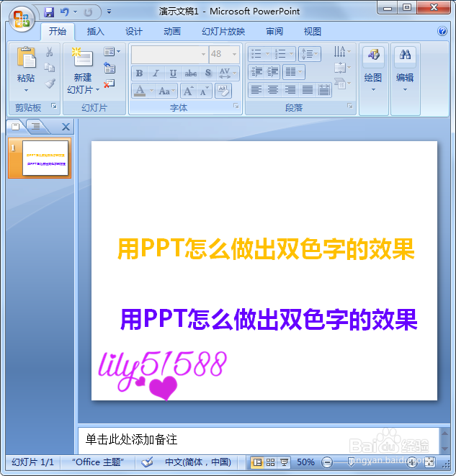Image resolution: width=456 pixels, height=476 pixels.
Task: Open the Columns layout button
Action: 294,72
